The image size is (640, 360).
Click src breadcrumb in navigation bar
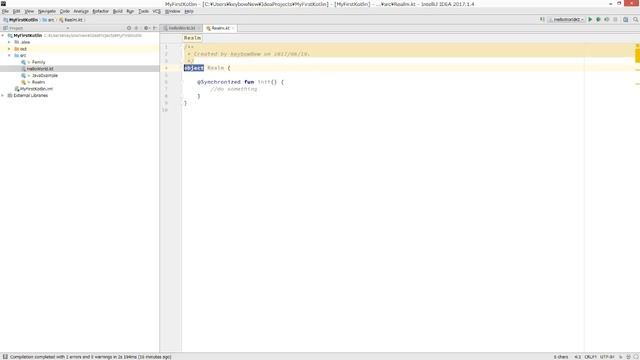tap(48, 20)
